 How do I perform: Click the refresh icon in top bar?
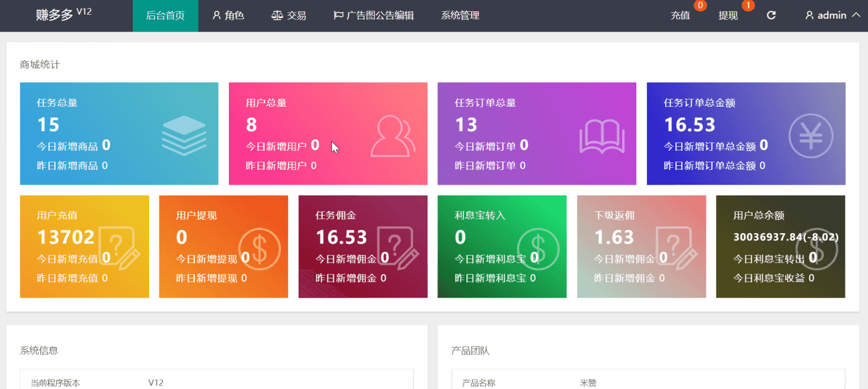coord(771,16)
